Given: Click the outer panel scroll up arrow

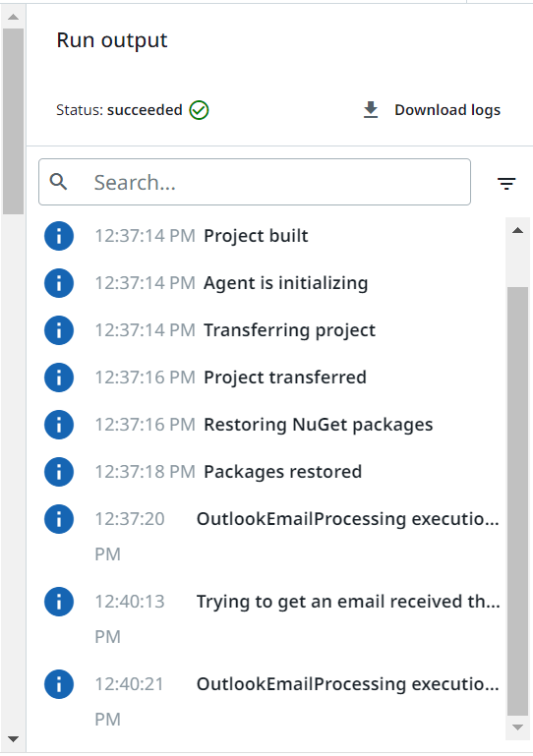Looking at the screenshot, I should tap(13, 18).
